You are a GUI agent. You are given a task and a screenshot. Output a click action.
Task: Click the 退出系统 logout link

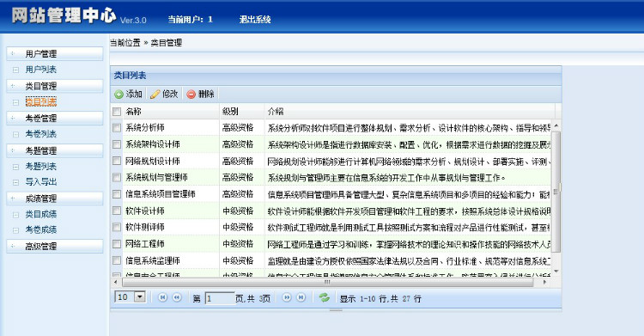pyautogui.click(x=255, y=19)
